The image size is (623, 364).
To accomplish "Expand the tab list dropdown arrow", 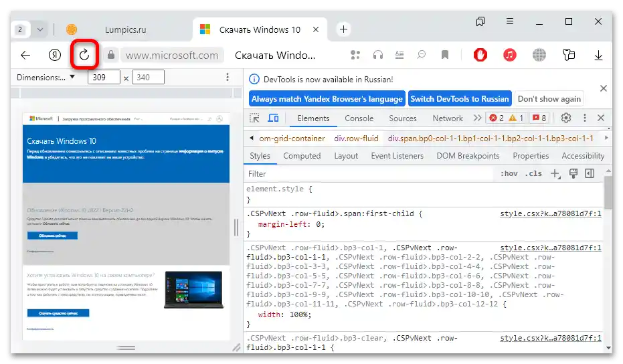I will [x=40, y=29].
